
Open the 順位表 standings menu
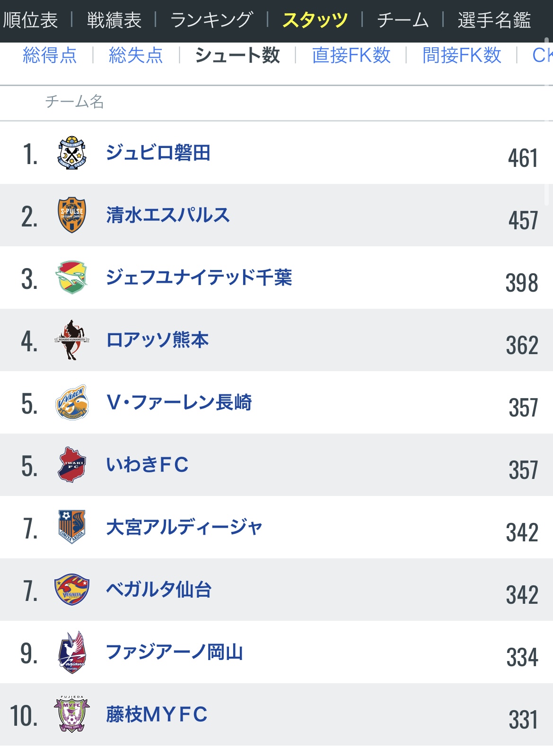(x=31, y=20)
